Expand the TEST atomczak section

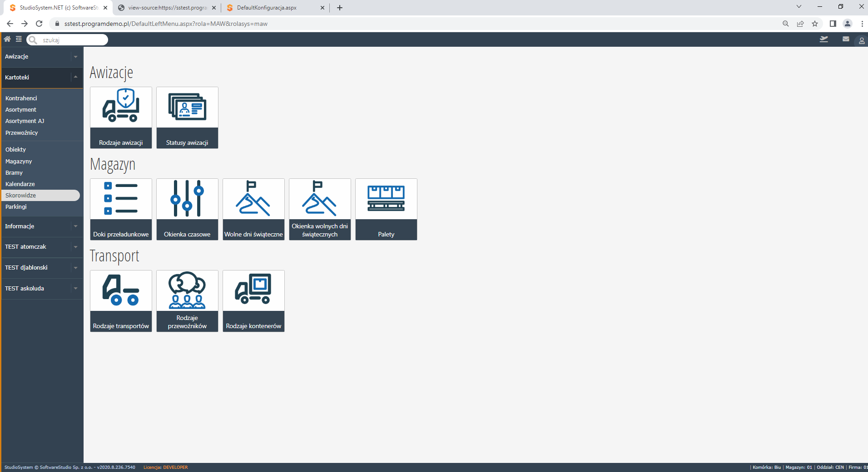pyautogui.click(x=42, y=247)
